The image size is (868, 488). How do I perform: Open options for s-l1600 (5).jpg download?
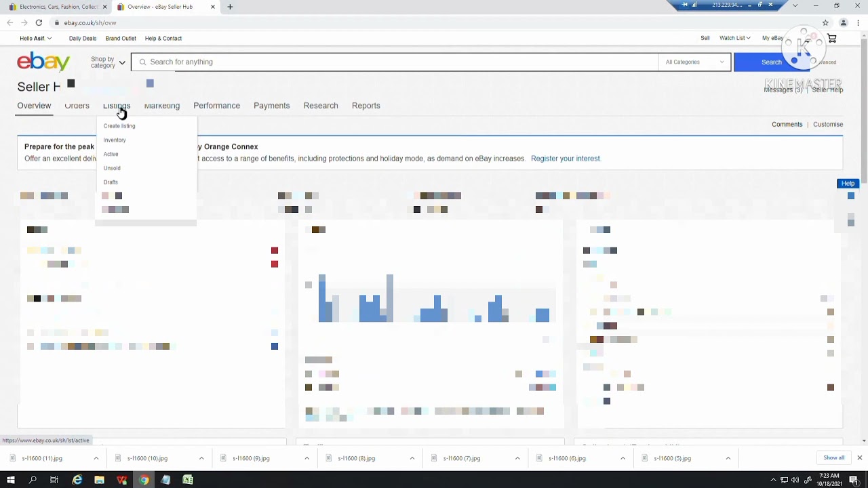[x=728, y=458]
